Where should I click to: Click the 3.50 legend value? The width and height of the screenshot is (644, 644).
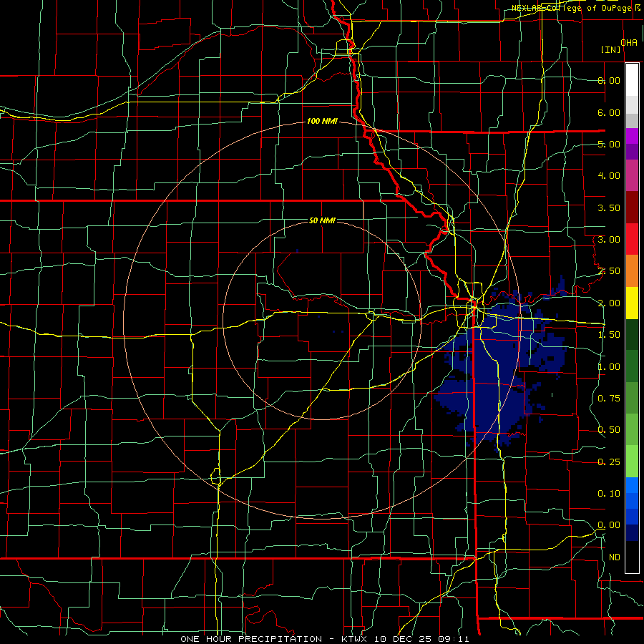point(609,208)
